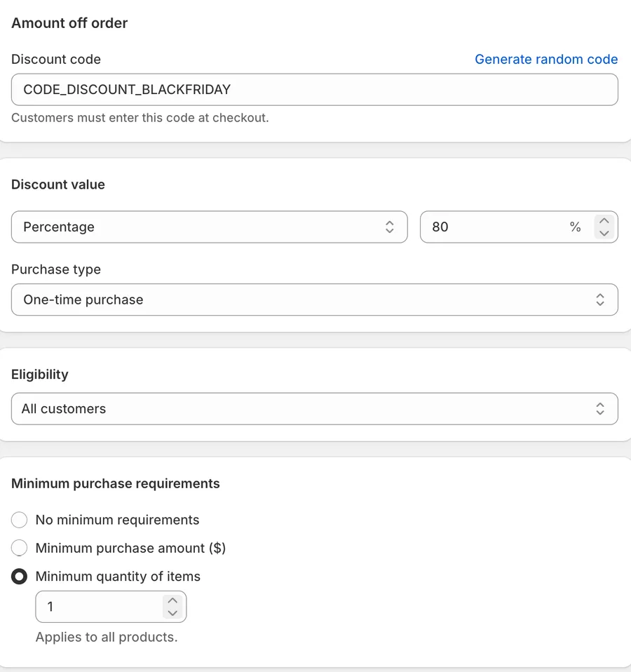Click Generate random code link
631x672 pixels.
pyautogui.click(x=546, y=59)
